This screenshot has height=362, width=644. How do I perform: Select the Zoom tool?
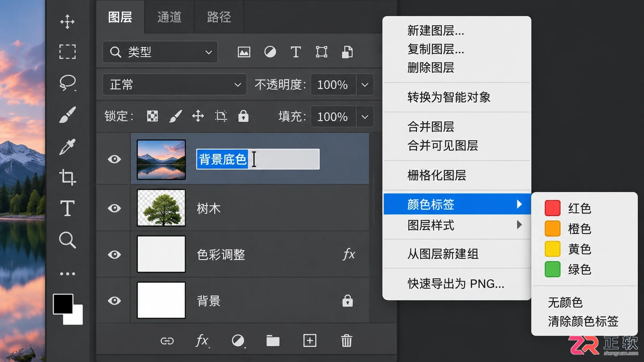pos(68,240)
